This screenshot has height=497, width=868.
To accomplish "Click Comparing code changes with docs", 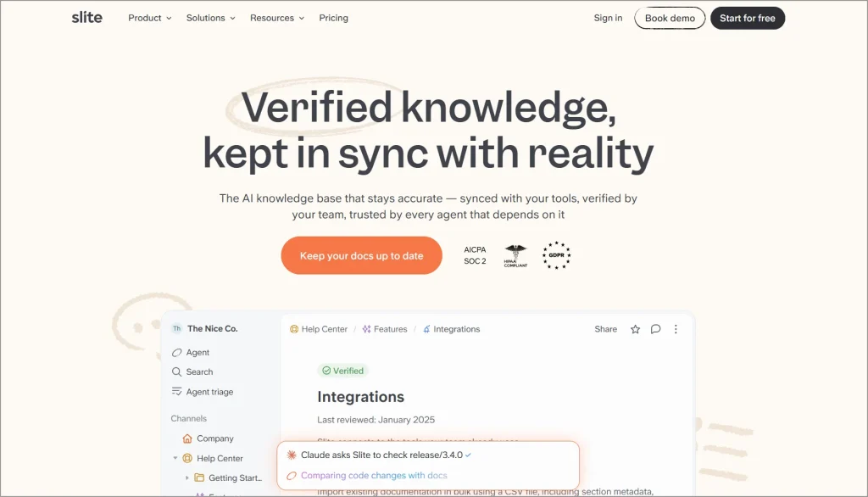I will [x=374, y=476].
